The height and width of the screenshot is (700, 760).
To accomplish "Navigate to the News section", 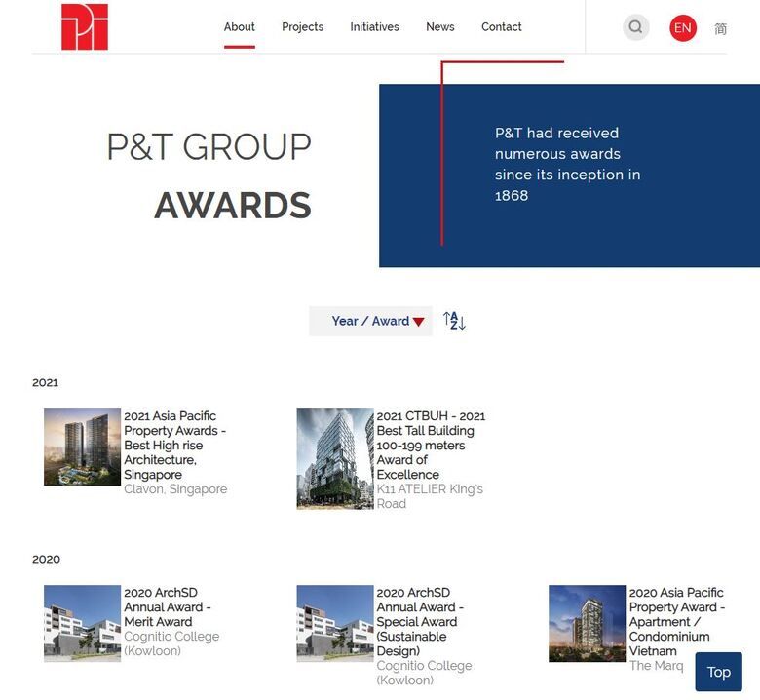I will tap(439, 27).
